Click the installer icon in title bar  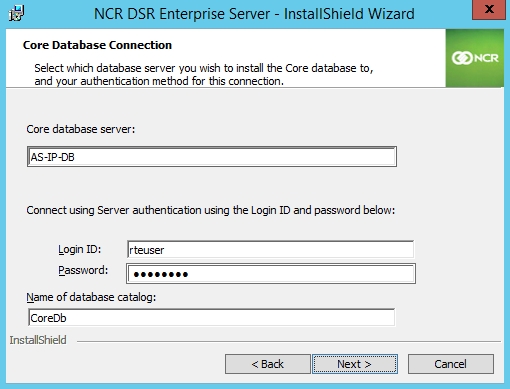coord(16,14)
